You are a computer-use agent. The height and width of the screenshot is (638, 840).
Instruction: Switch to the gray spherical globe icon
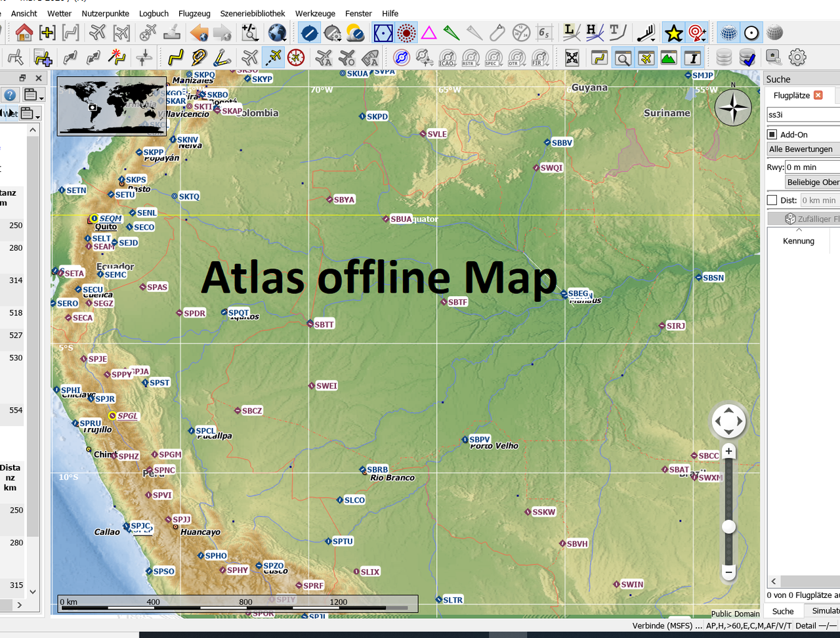pos(775,32)
